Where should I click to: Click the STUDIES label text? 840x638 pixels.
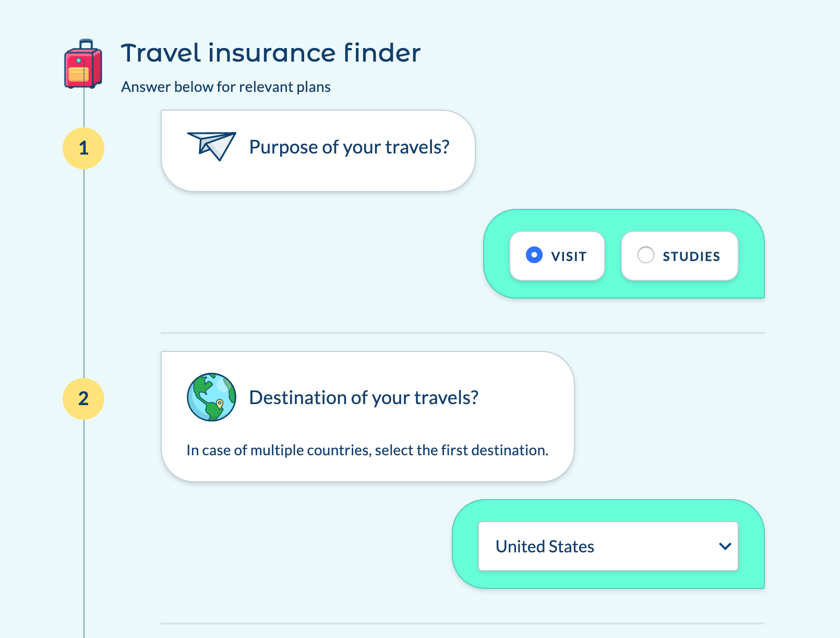point(691,256)
